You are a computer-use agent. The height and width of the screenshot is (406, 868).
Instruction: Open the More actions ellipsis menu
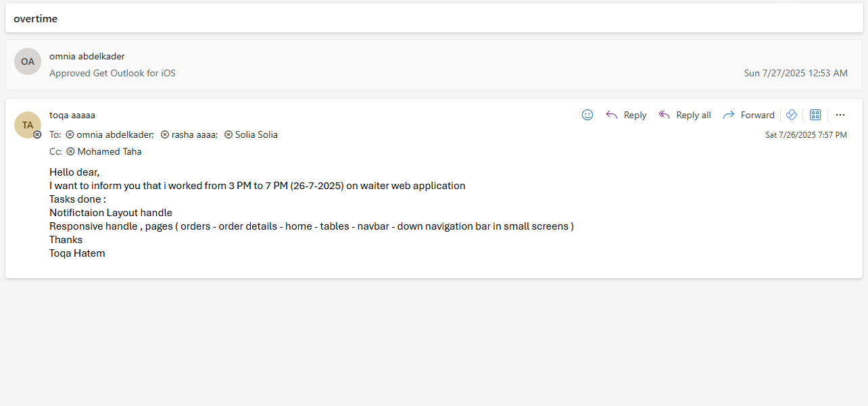[x=840, y=115]
